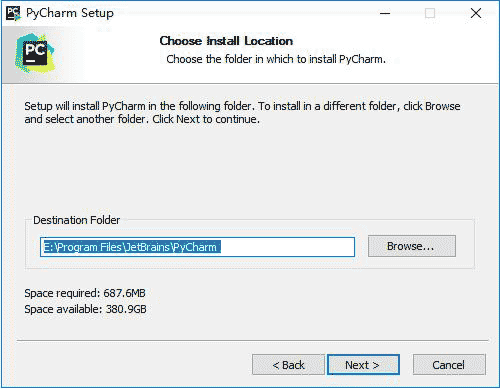Click the Destination Folder path field
The width and height of the screenshot is (500, 389).
coord(197,247)
